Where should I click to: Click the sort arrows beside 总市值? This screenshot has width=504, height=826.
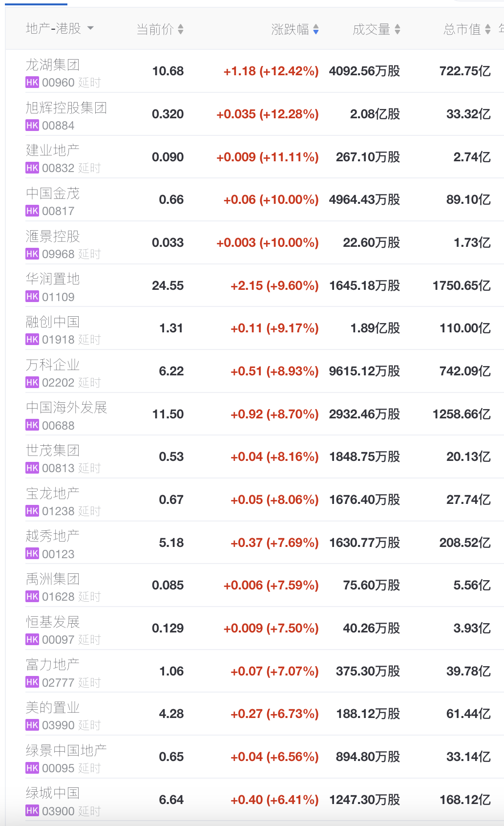pos(488,29)
